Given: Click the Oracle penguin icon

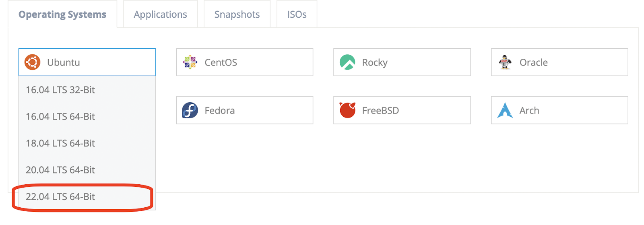Looking at the screenshot, I should 505,62.
